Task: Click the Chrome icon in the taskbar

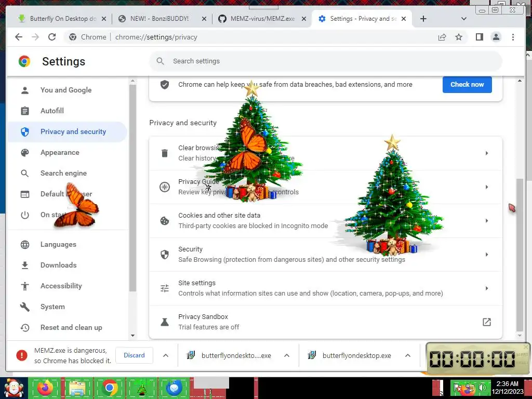Action: click(109, 388)
